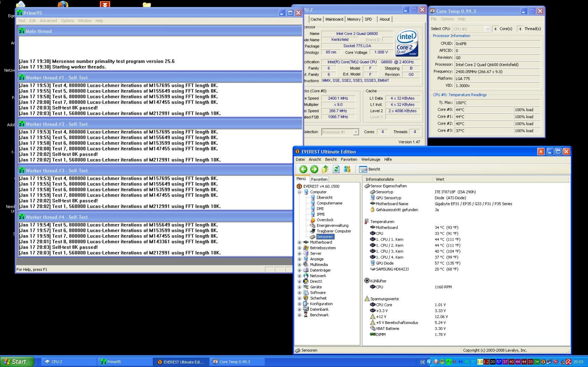The image size is (588, 367).
Task: Click the Datenbank tree icon
Action: [x=306, y=310]
